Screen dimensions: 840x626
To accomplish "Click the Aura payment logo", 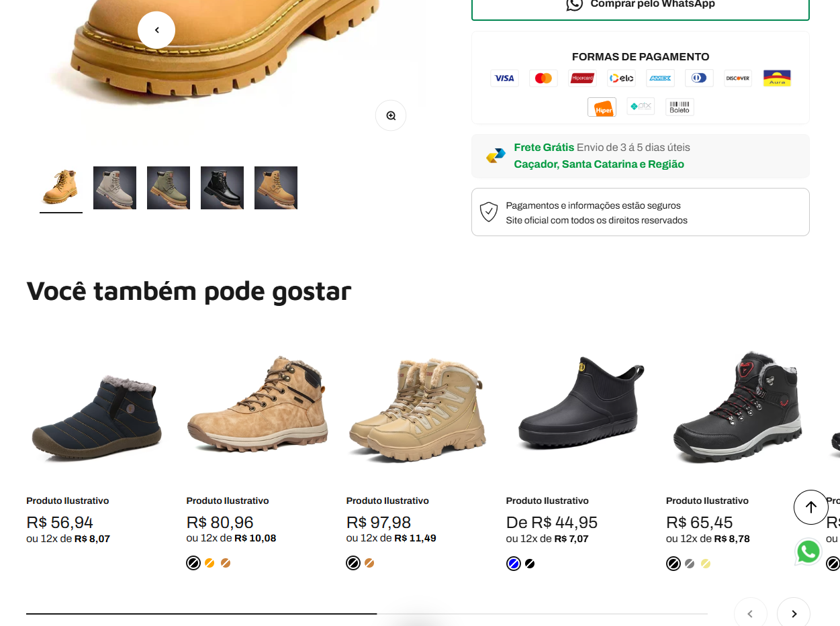I will pyautogui.click(x=777, y=78).
